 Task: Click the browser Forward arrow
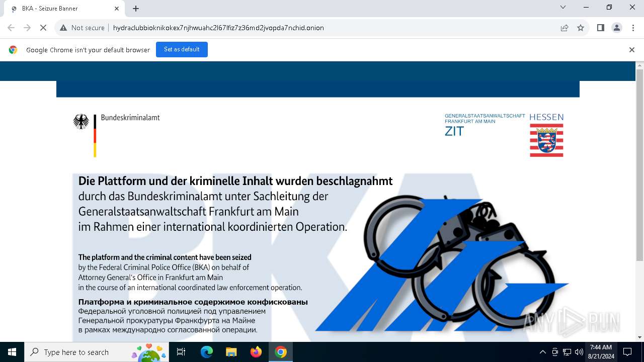[x=27, y=28]
